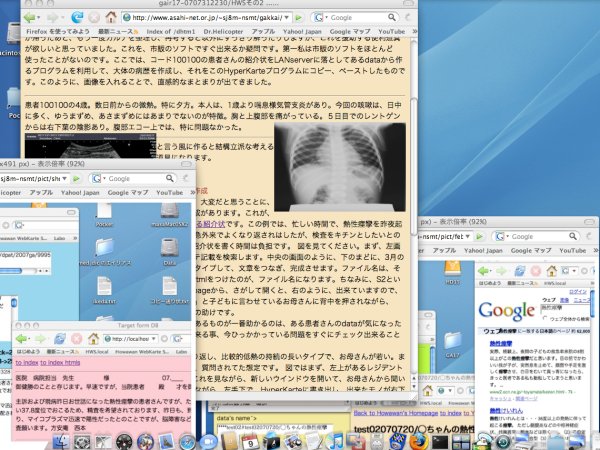The image size is (600, 450).
Task: Open Address Book from the Dock
Action: pyautogui.click(x=230, y=442)
